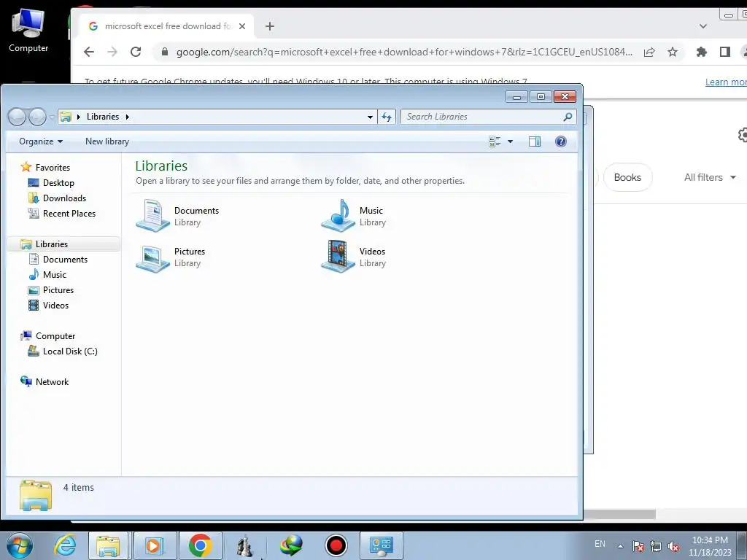Click the search magnifier in Search Libraries
The image size is (747, 560).
click(568, 117)
